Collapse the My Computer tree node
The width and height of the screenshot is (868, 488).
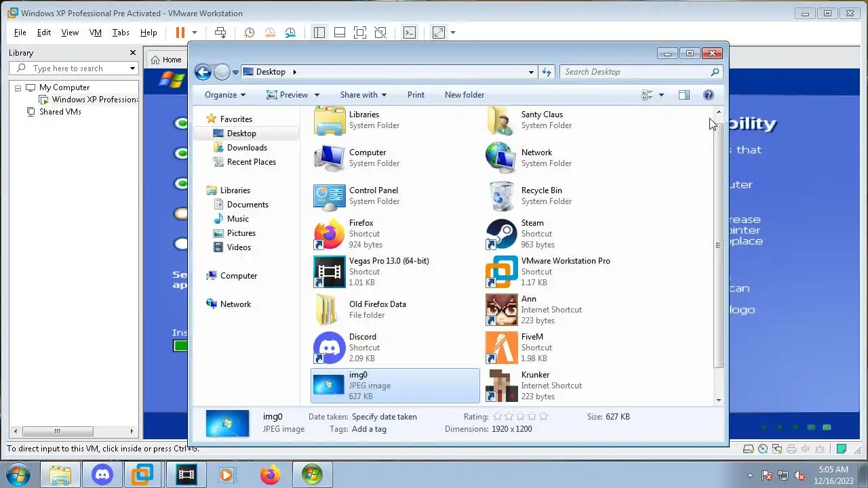[x=18, y=88]
